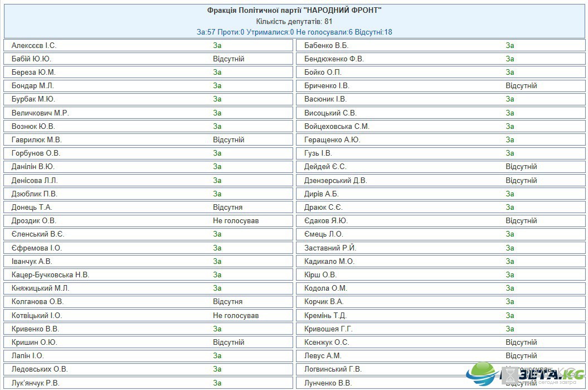Select the name Алексєєв І.С.
Screen dimensions: 588x390
click(34, 45)
